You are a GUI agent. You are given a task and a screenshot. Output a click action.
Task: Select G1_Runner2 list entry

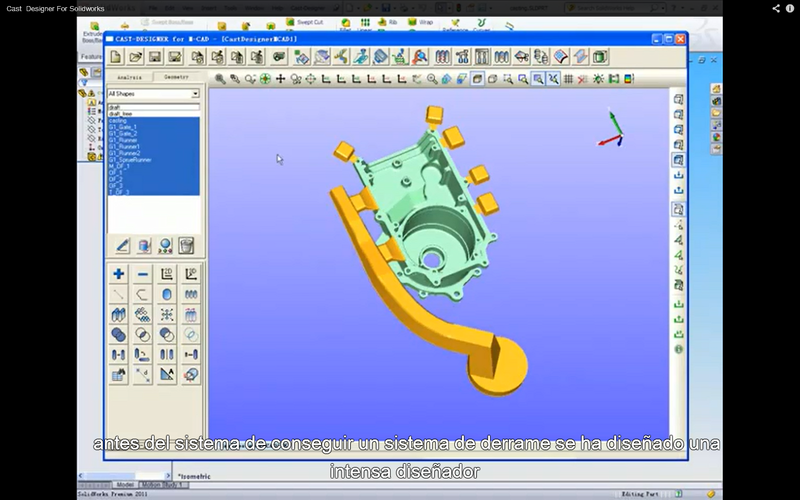click(153, 153)
